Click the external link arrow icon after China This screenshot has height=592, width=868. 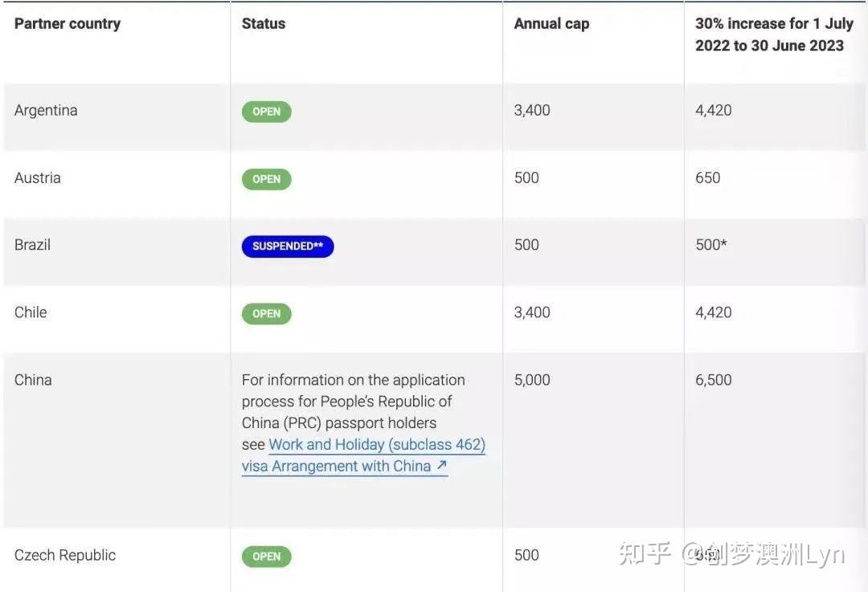(441, 466)
